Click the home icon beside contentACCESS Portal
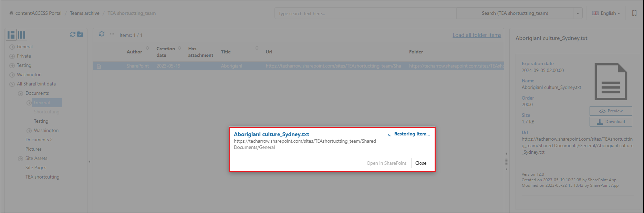 [11, 13]
